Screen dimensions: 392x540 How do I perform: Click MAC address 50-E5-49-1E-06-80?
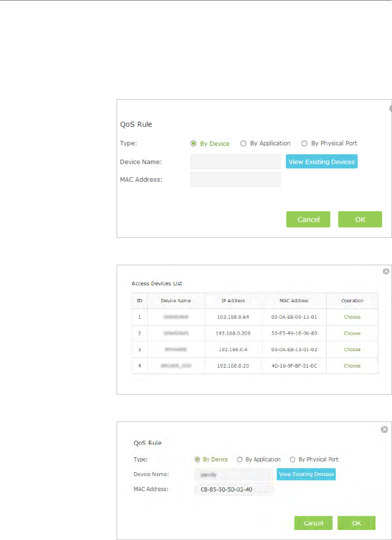(294, 333)
